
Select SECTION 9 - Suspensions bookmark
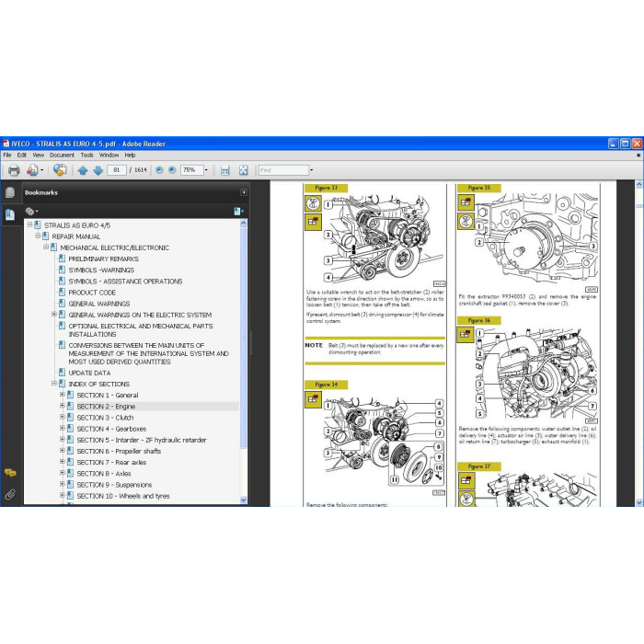114,485
